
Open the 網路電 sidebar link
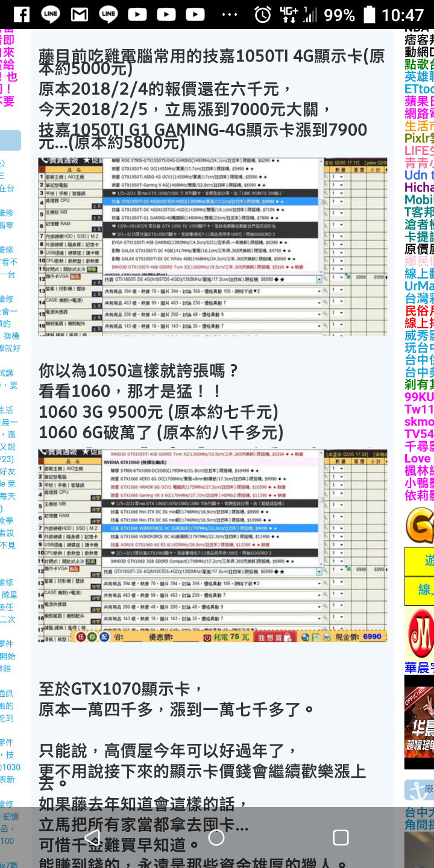[419, 113]
